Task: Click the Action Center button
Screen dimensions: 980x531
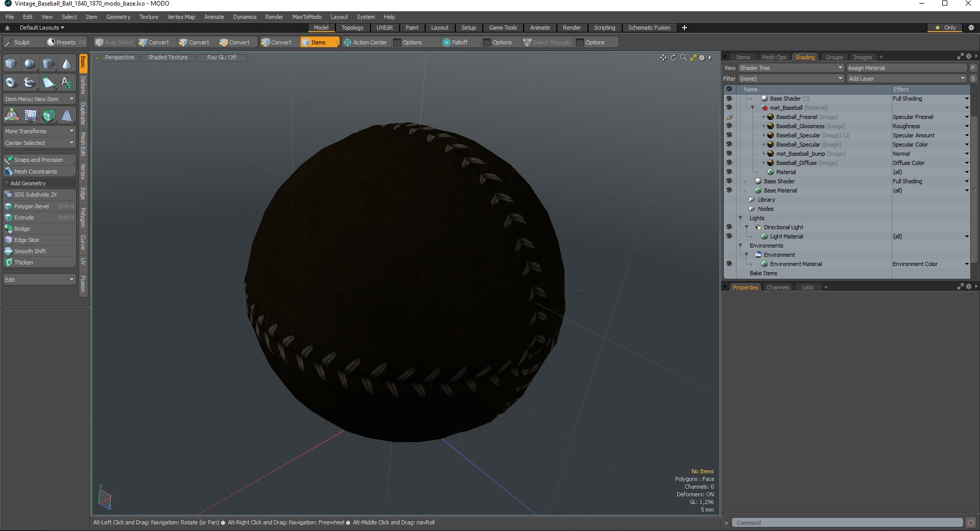Action: coord(365,42)
